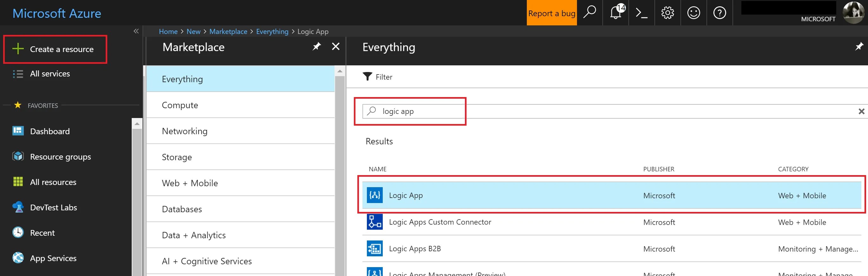868x276 pixels.
Task: Select the Databases category
Action: (x=241, y=209)
